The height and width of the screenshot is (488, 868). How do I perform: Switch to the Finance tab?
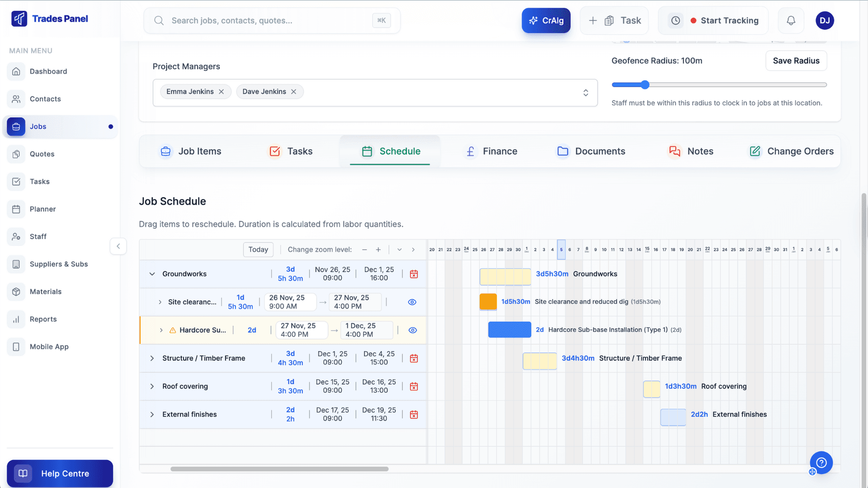click(x=500, y=151)
